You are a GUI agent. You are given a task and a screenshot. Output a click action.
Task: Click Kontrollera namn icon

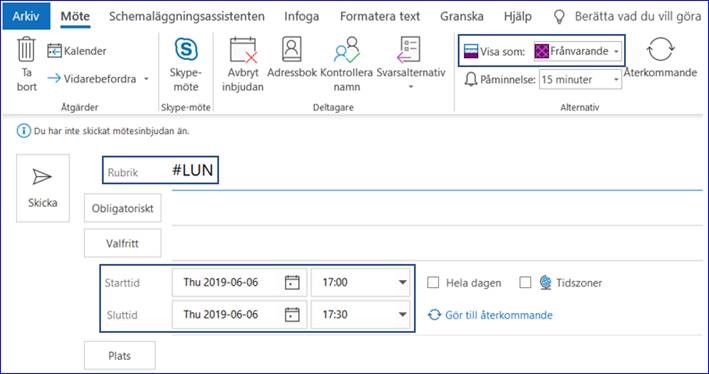pos(346,50)
